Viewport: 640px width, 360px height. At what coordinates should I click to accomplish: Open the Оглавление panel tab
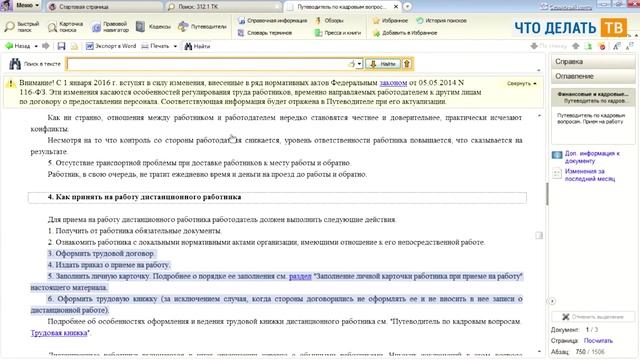[593, 76]
